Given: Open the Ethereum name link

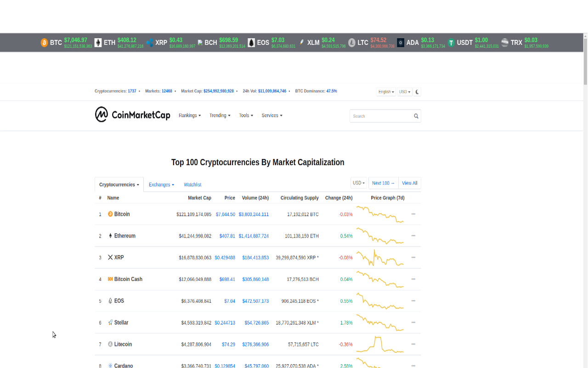Looking at the screenshot, I should (x=125, y=236).
